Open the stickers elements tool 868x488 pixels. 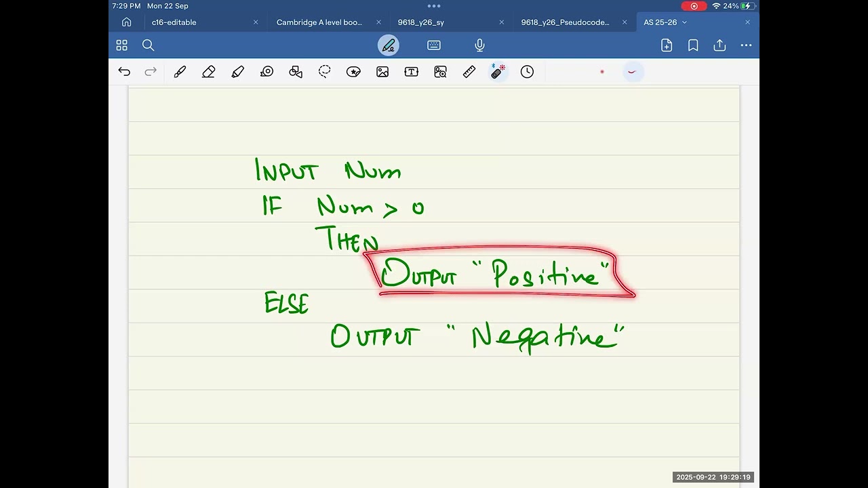353,72
